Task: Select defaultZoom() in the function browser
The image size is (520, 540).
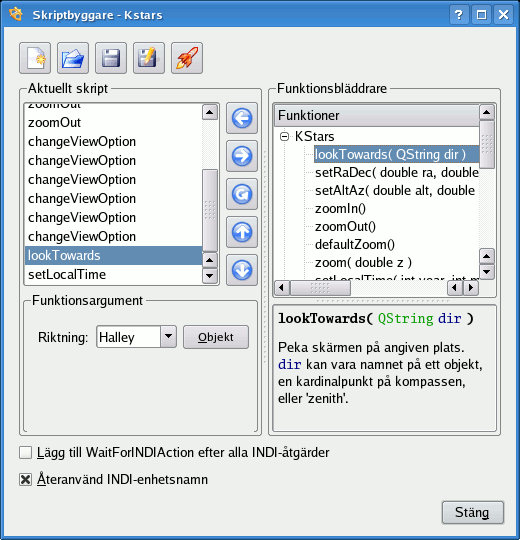Action: [x=355, y=245]
